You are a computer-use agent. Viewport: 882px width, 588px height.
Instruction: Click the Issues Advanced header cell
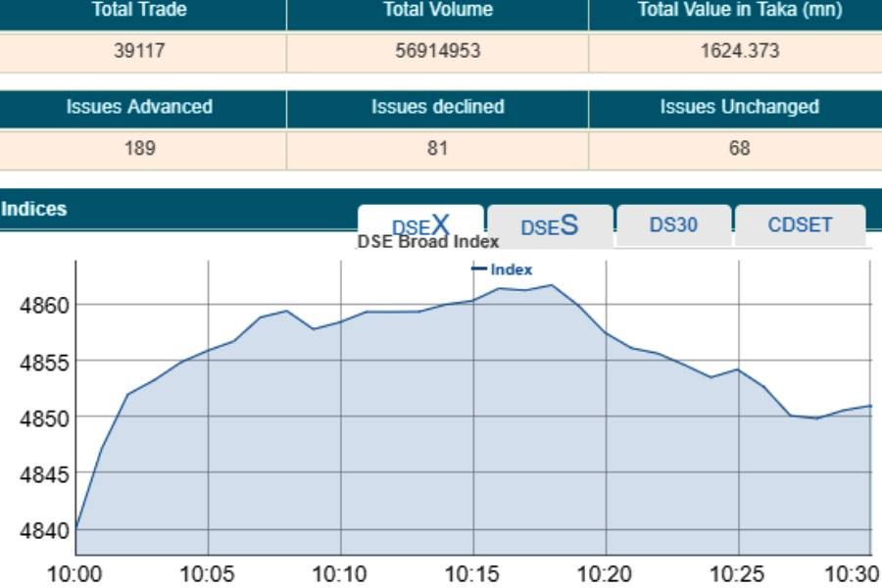tap(139, 107)
